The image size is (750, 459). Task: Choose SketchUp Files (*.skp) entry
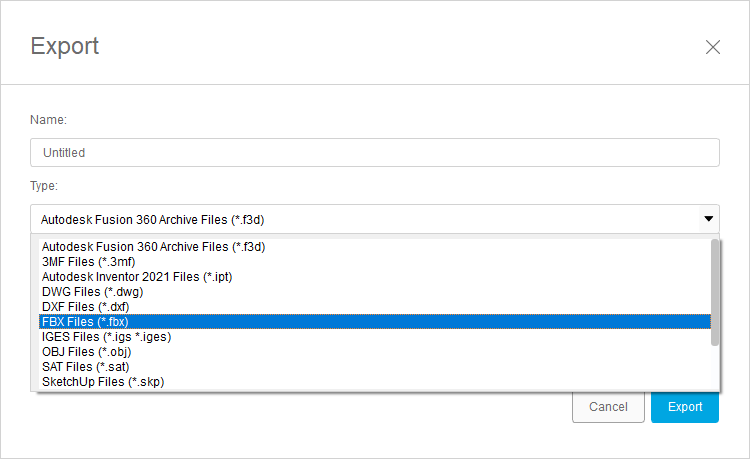click(x=375, y=382)
